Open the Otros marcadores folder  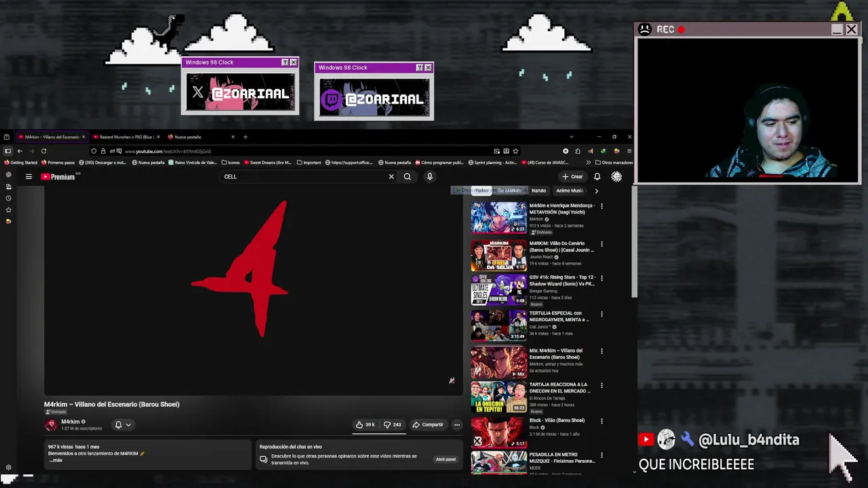(614, 163)
